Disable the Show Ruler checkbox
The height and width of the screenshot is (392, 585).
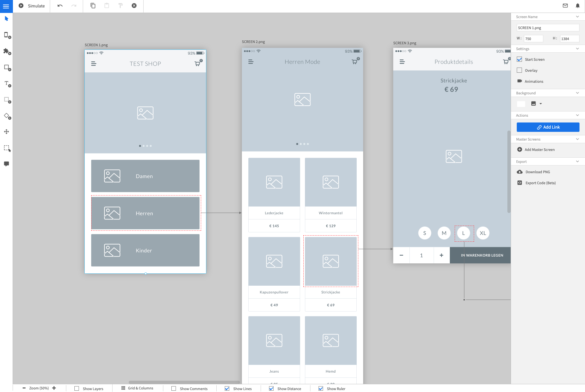pos(320,388)
